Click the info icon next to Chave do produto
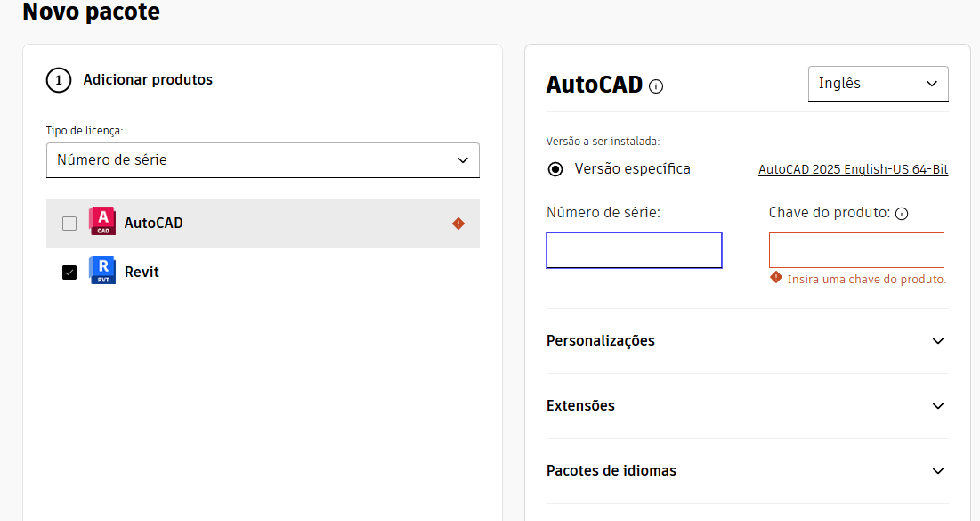The height and width of the screenshot is (521, 980). (x=902, y=214)
